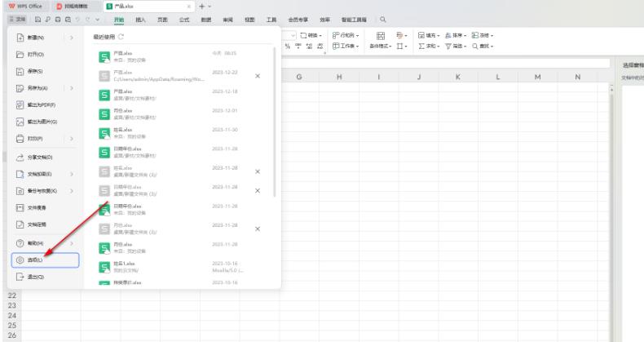Open 选项(L) in the file menu
Image resolution: width=644 pixels, height=342 pixels.
click(x=45, y=260)
